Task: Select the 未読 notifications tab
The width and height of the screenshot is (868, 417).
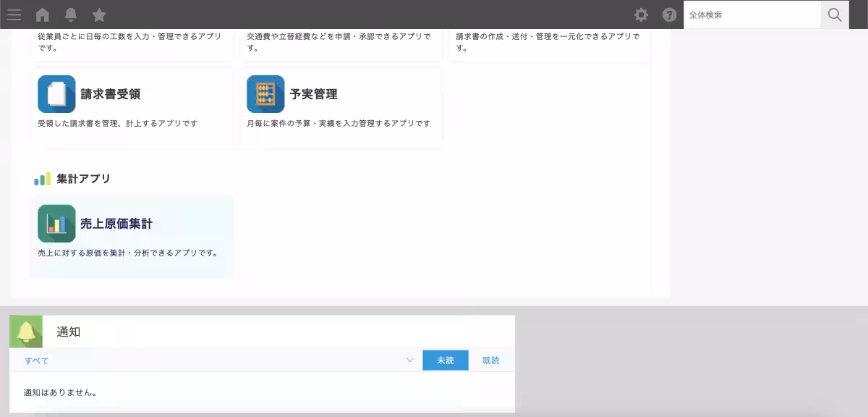Action: 446,360
